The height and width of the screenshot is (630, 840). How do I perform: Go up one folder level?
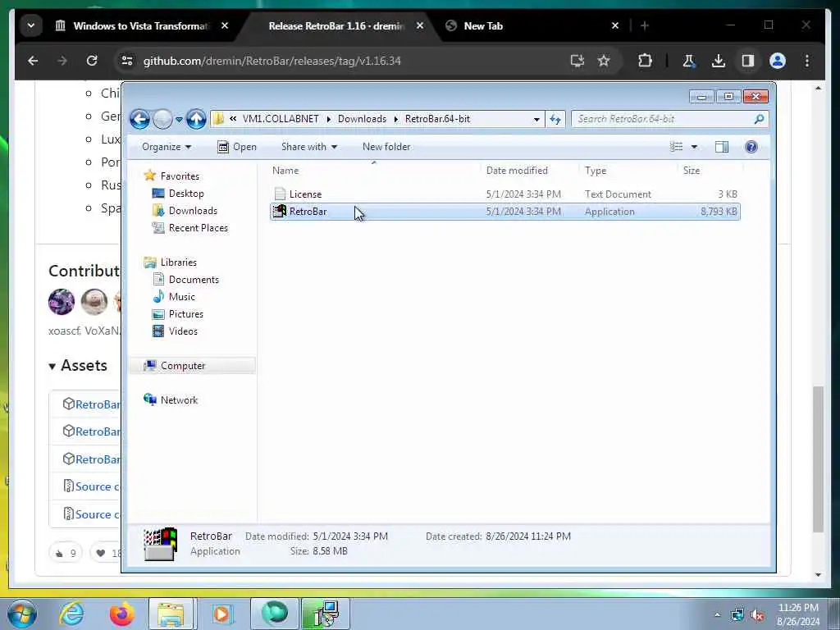pos(196,119)
